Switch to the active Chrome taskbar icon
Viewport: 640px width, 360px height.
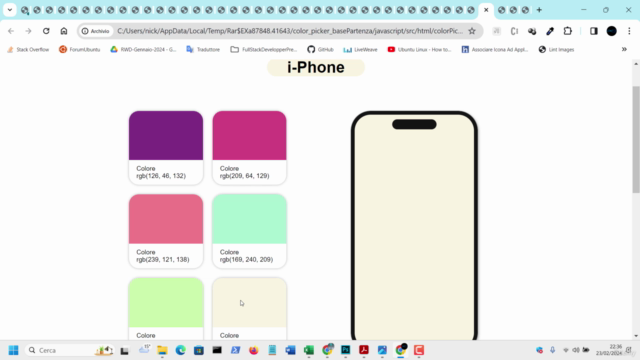(400, 350)
